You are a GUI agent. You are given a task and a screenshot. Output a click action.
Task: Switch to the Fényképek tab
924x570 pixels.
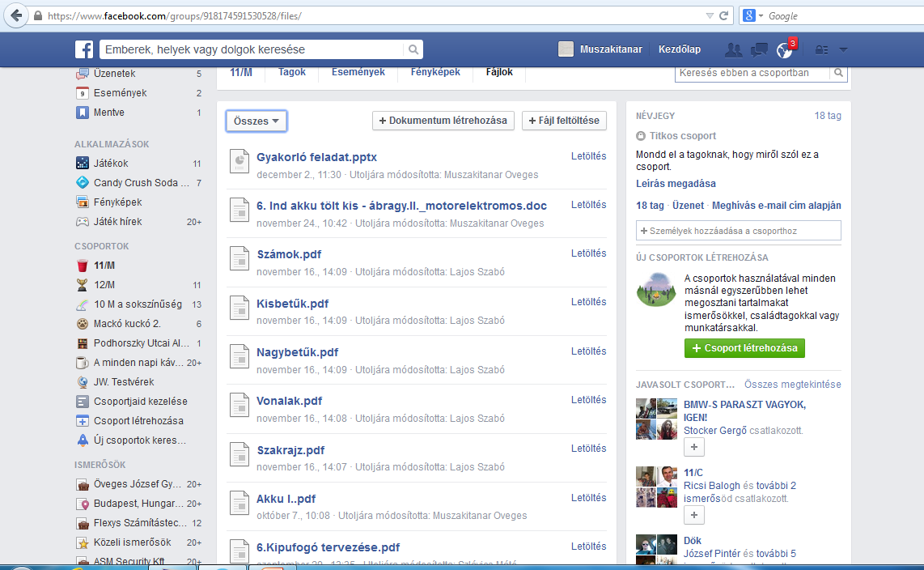(x=435, y=72)
